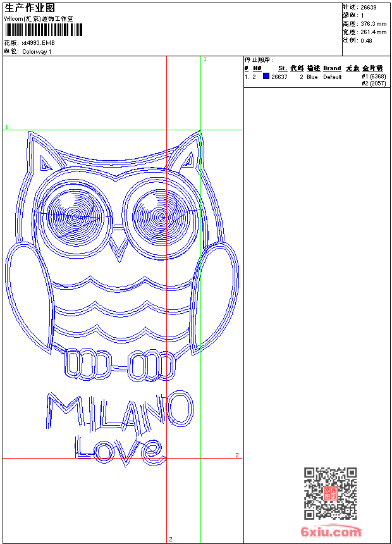The image size is (392, 544).
Task: Click the Love lettering in the design
Action: (119, 448)
